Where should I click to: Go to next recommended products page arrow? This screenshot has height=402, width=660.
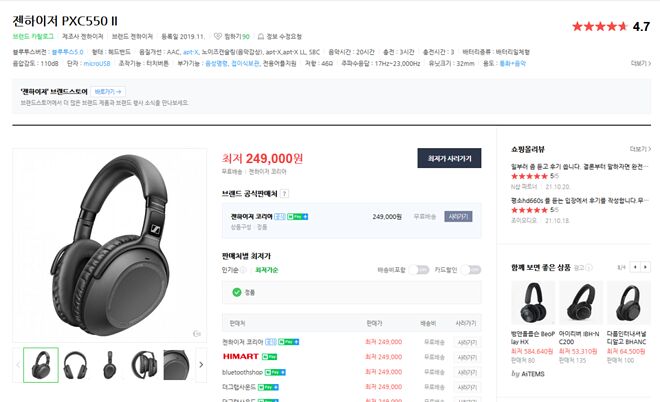tap(645, 267)
